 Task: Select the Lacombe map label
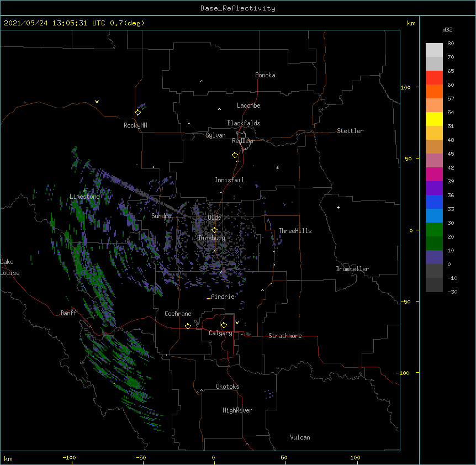[248, 105]
